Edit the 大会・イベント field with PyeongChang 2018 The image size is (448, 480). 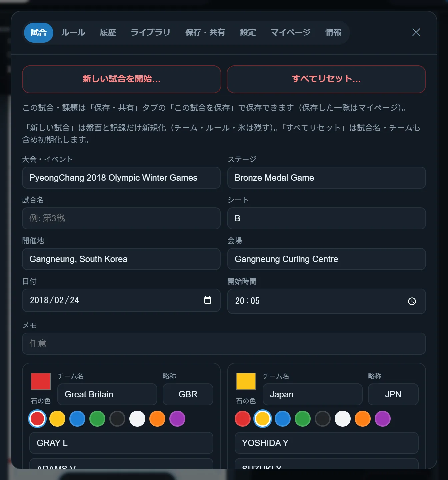coord(121,178)
